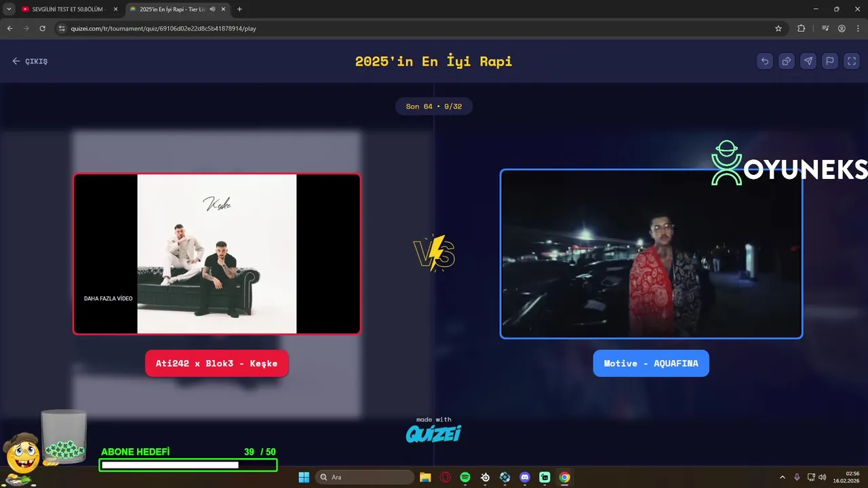Screen dimensions: 868x488
Task: Vote for Motive - AQUAFINA button
Action: tap(651, 363)
